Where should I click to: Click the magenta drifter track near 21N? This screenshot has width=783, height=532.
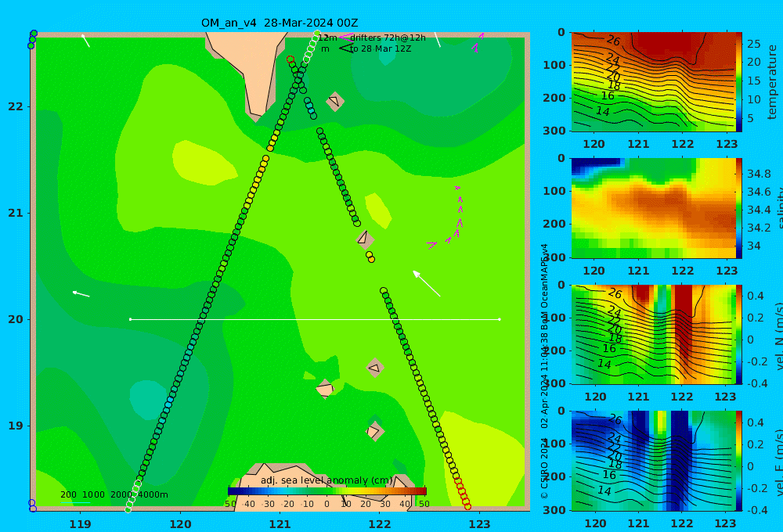pyautogui.click(x=448, y=217)
